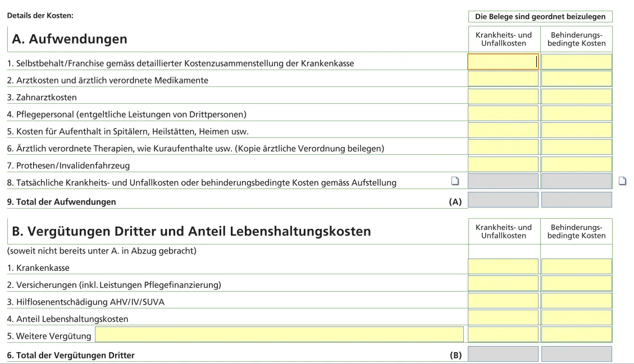This screenshot has height=364, width=634.
Task: Click the Versicherungen Behinderungskosten input field
Action: tap(576, 283)
